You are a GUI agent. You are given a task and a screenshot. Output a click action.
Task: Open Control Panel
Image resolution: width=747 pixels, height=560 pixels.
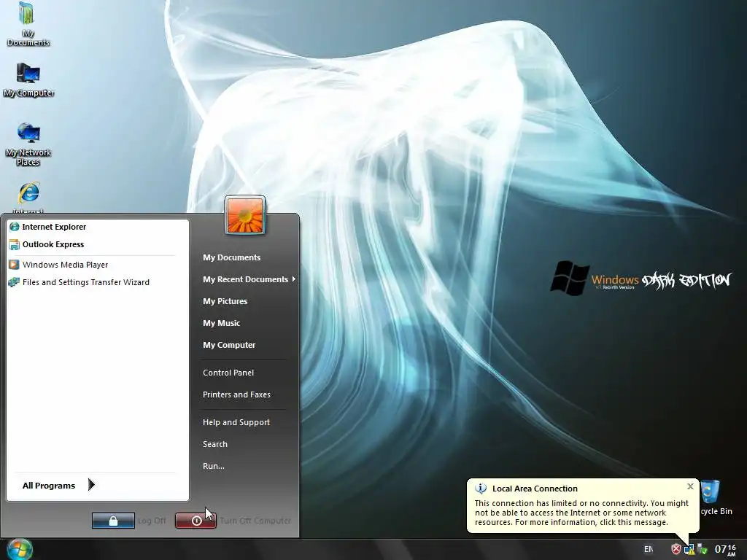coord(228,373)
